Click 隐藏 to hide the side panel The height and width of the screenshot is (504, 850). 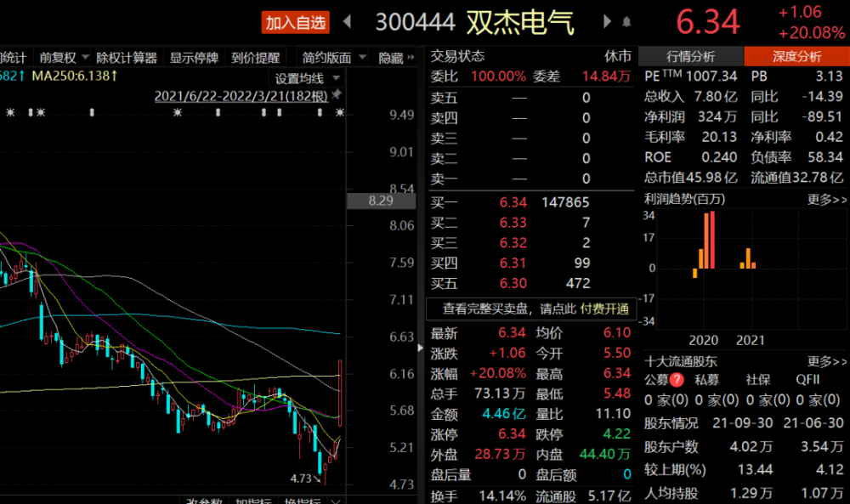point(396,58)
